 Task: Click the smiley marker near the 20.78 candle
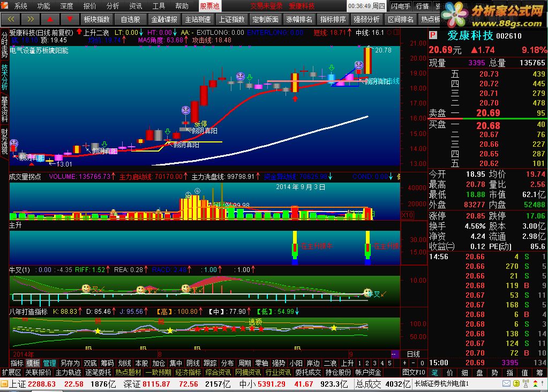point(358,65)
